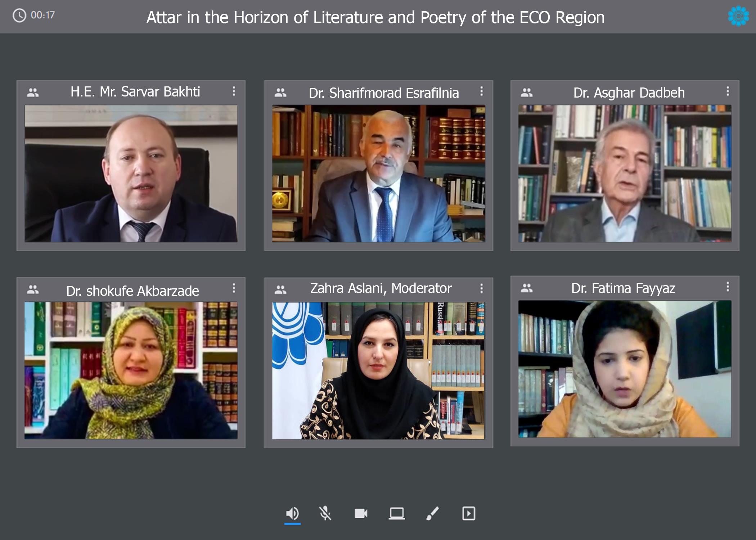Unmute the crossed-out microphone
Screen dimensions: 756x540
pos(325,513)
